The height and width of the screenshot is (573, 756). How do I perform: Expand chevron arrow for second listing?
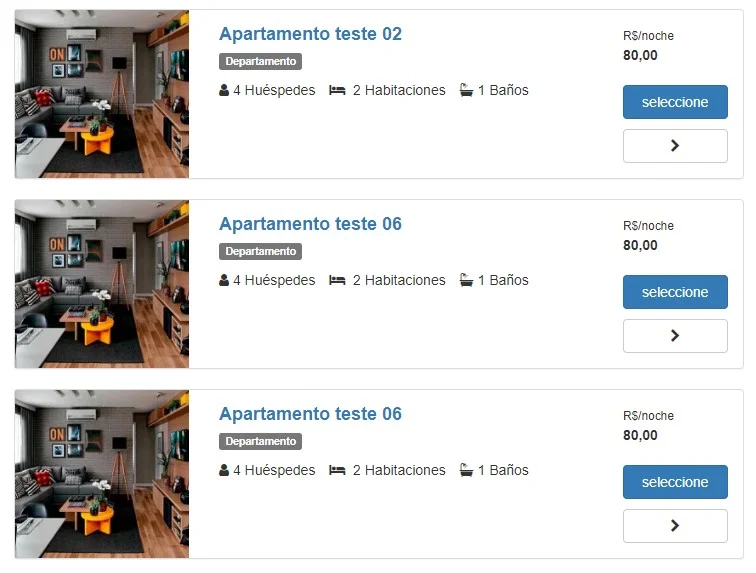tap(675, 336)
